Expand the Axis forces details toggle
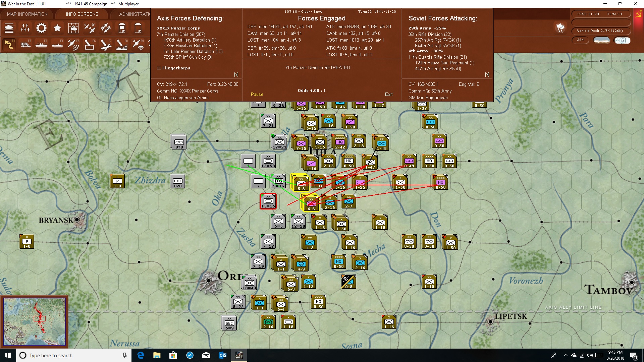Image resolution: width=644 pixels, height=362 pixels. [x=236, y=74]
